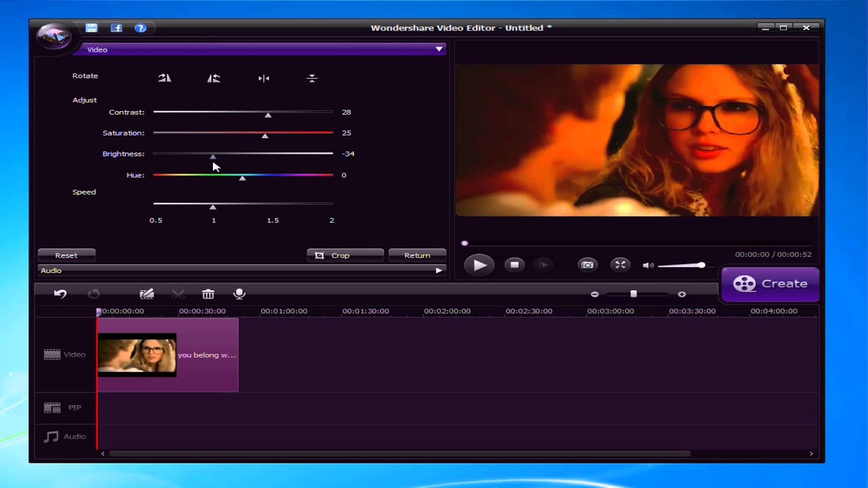The image size is (868, 488).
Task: Collapse the Video panel dropdown arrow
Action: coord(439,49)
